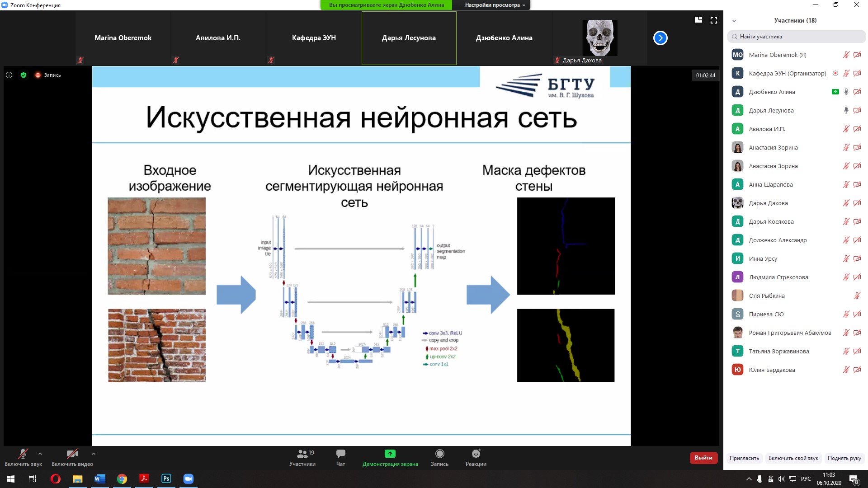Click Marina Oberemok participant row
This screenshot has height=488, width=868.
[x=797, y=55]
